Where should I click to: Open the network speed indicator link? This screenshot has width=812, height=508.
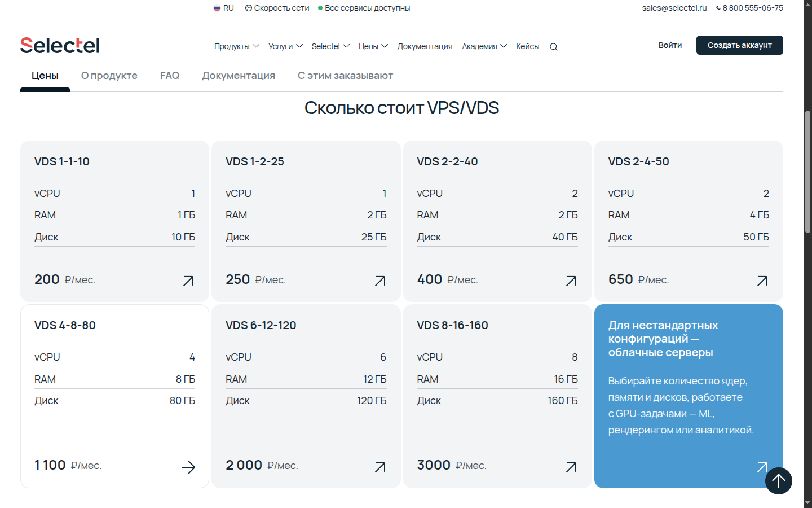tap(277, 8)
